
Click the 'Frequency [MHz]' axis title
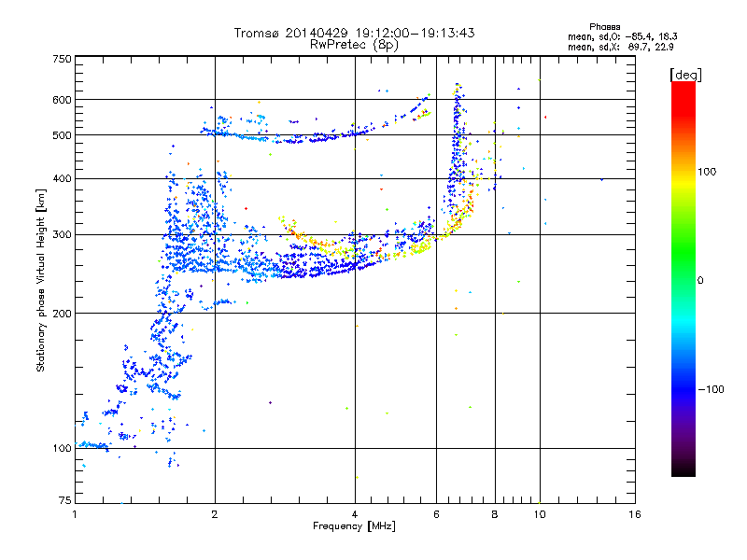[x=354, y=526]
